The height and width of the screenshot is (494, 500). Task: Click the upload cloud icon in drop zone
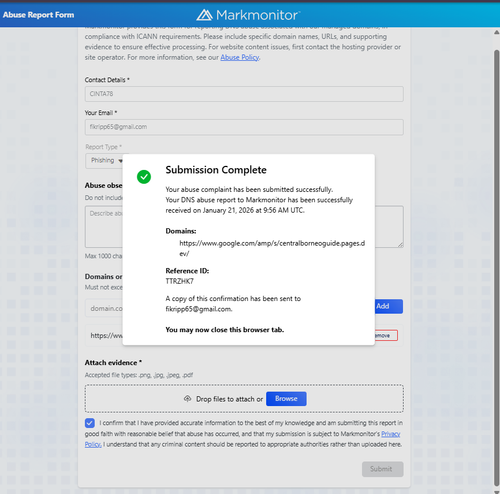pos(187,399)
